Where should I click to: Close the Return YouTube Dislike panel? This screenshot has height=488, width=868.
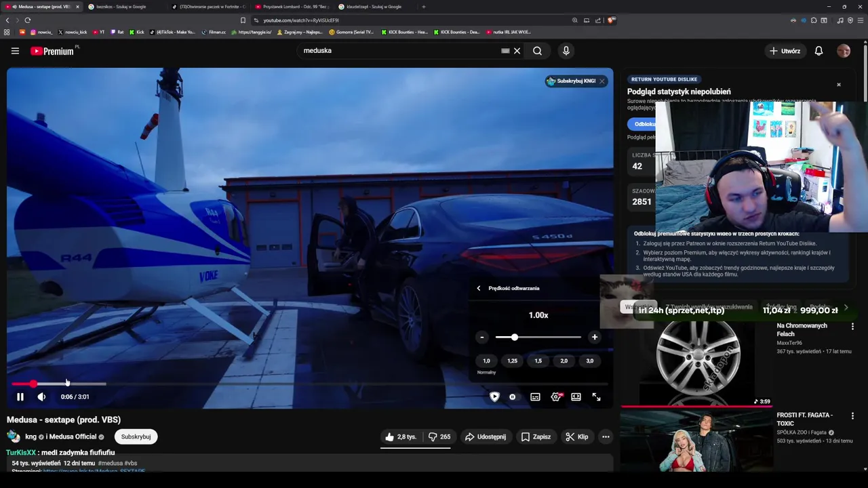839,85
